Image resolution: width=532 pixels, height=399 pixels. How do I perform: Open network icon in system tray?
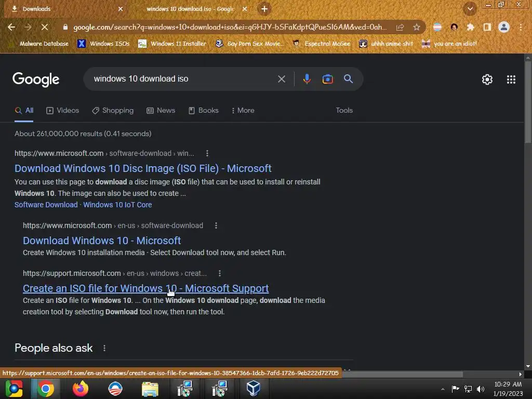coord(468,389)
